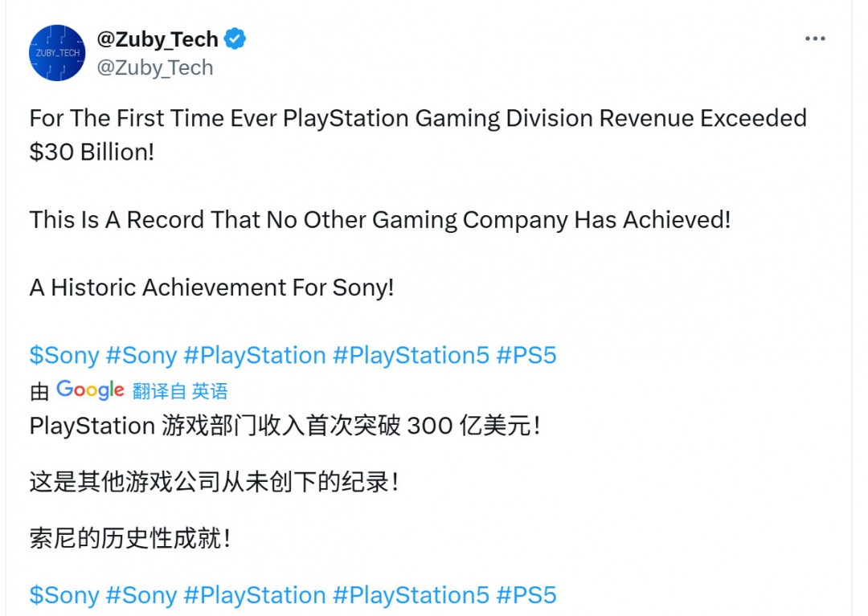Open the $Sony cashtag in the Chinese section

click(x=64, y=595)
